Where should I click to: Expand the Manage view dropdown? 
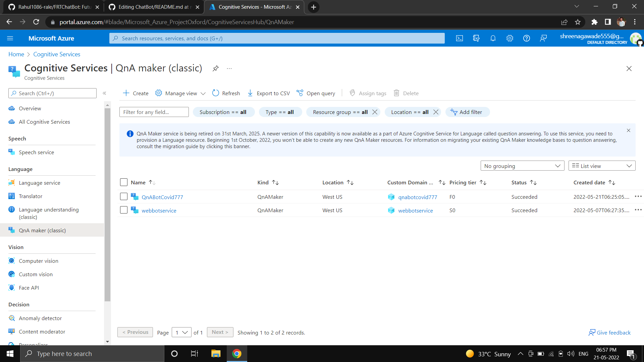pyautogui.click(x=180, y=93)
